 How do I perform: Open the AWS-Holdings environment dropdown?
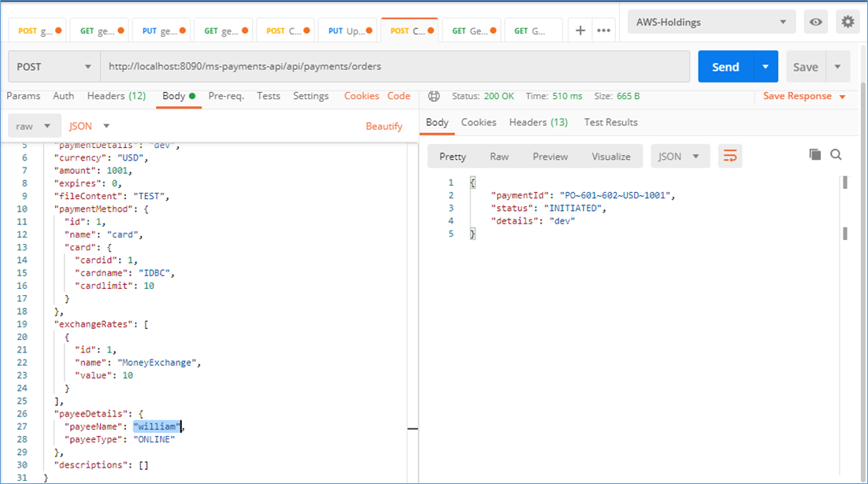(711, 22)
